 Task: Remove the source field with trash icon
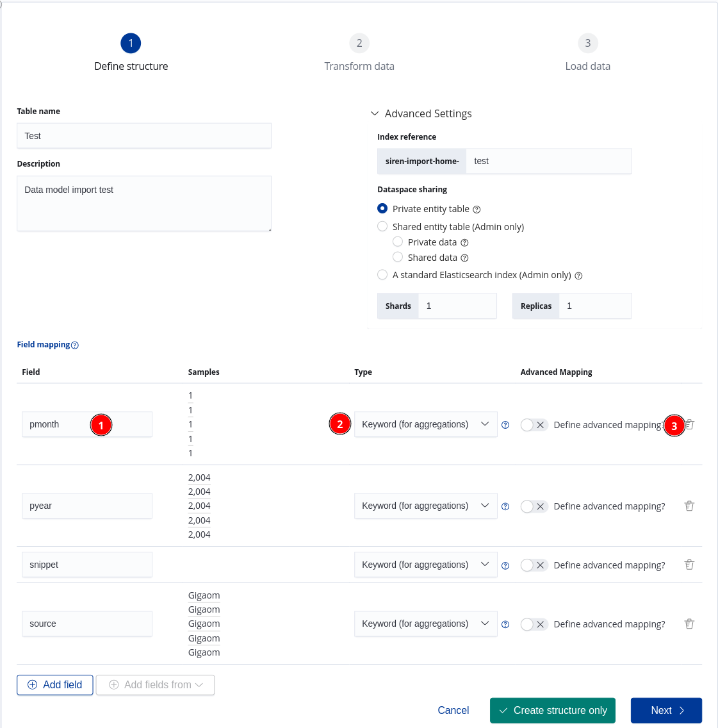(689, 624)
